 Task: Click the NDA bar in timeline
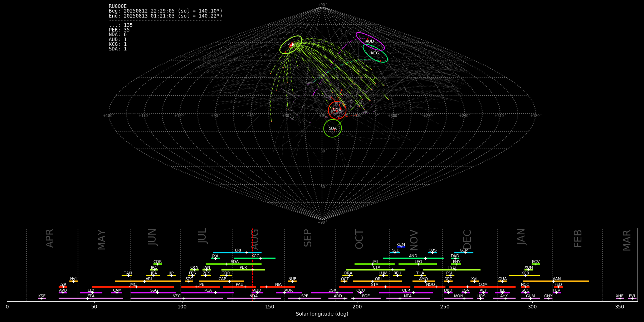point(254,298)
